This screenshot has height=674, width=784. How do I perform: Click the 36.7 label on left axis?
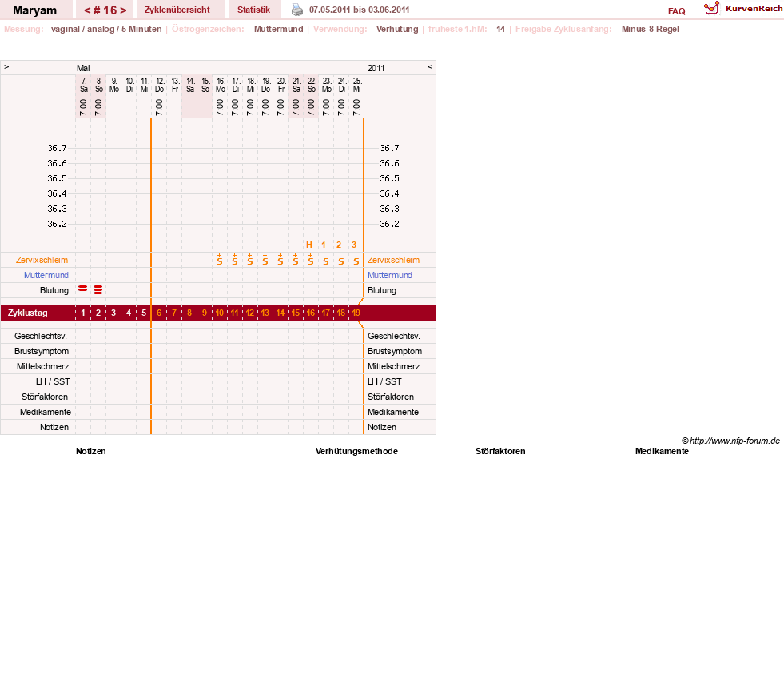click(57, 148)
